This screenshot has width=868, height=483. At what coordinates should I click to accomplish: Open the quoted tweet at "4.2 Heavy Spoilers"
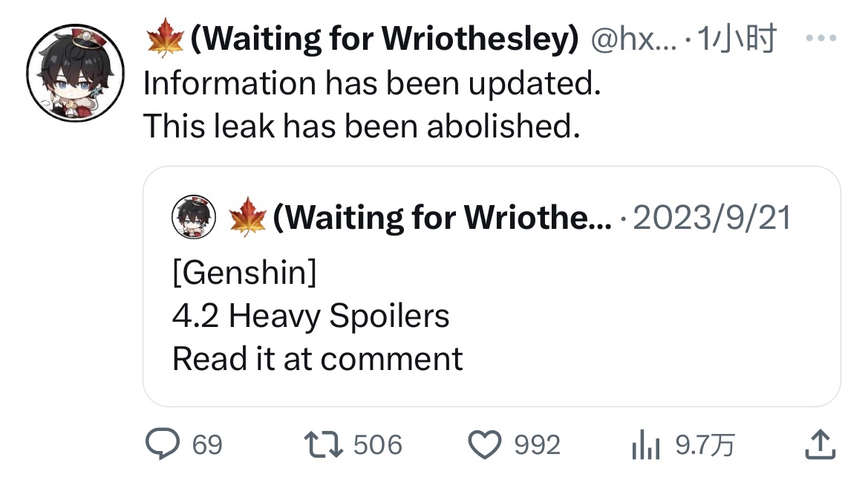point(310,316)
